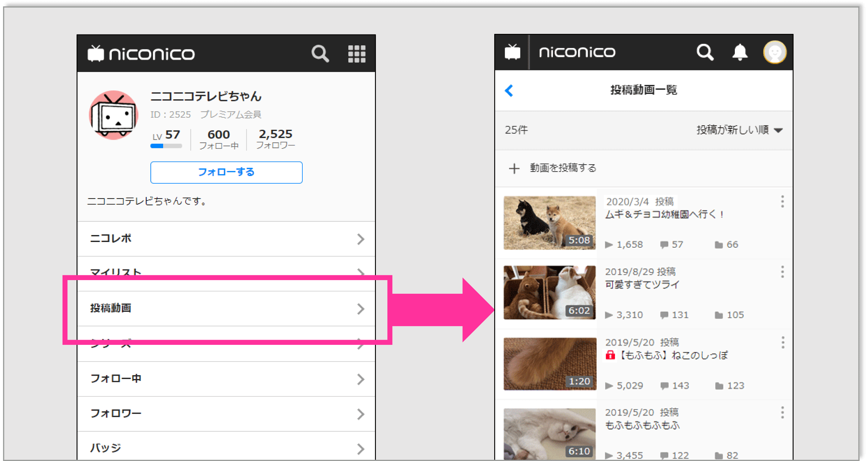
Task: Click the chevron on the フォロワー row
Action: click(x=360, y=414)
